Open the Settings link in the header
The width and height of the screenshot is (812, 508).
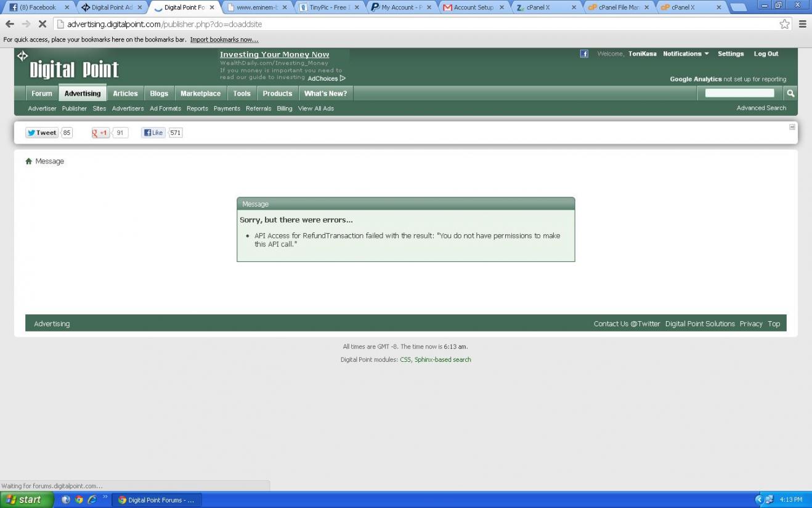pos(731,54)
